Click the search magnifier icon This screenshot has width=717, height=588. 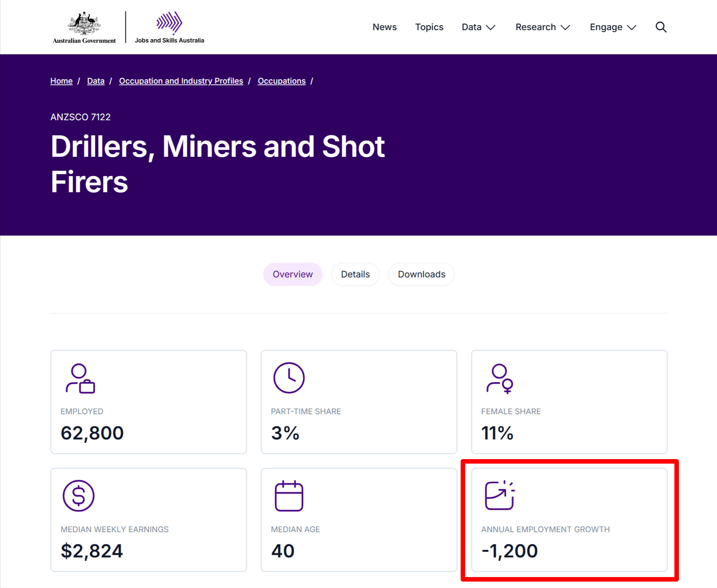[x=661, y=27]
